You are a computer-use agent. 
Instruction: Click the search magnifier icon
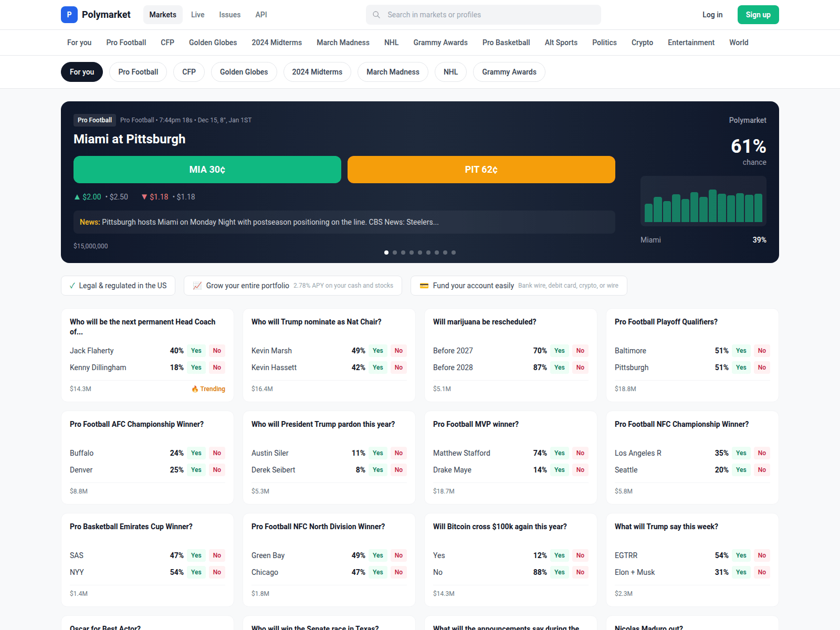[x=376, y=15]
